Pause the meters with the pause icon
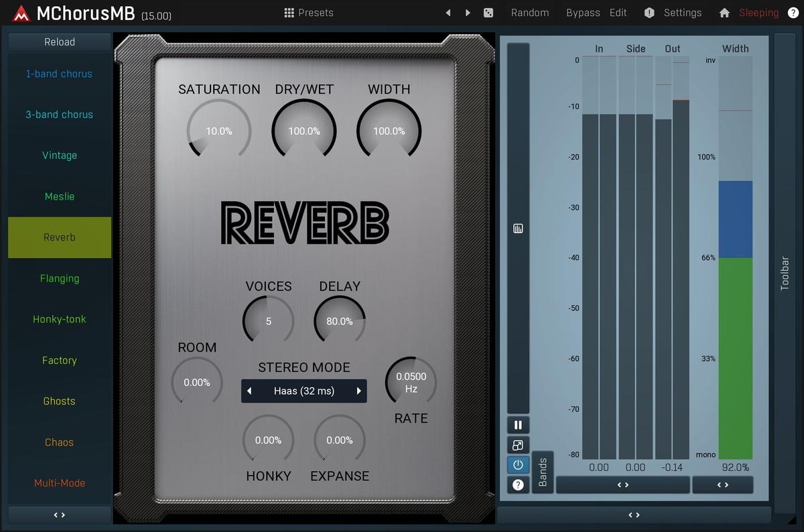 pos(518,425)
